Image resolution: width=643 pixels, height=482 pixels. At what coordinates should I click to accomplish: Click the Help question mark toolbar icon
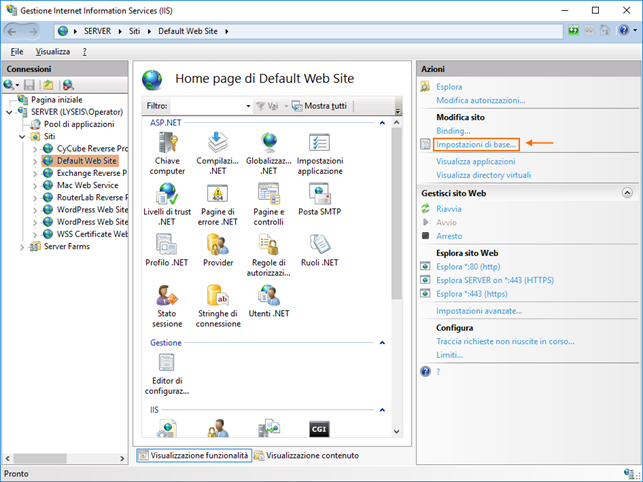[x=624, y=30]
